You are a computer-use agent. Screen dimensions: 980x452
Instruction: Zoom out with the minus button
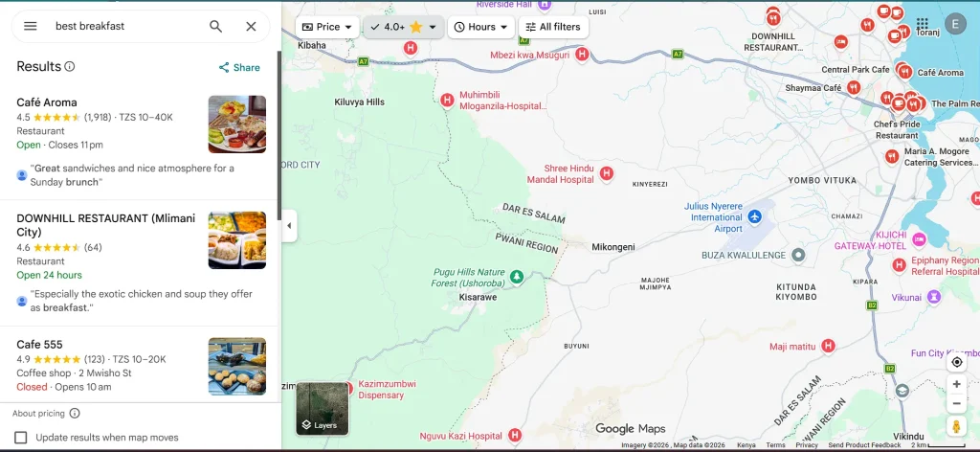(956, 404)
